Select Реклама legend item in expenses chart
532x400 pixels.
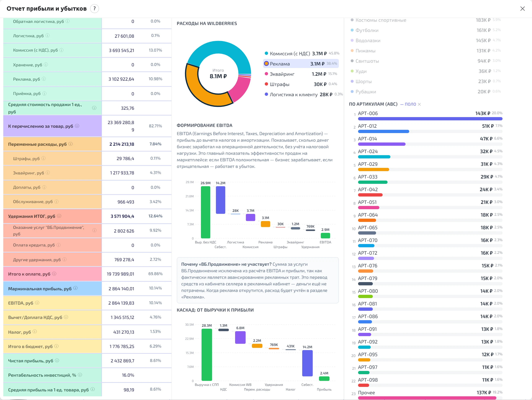[301, 64]
